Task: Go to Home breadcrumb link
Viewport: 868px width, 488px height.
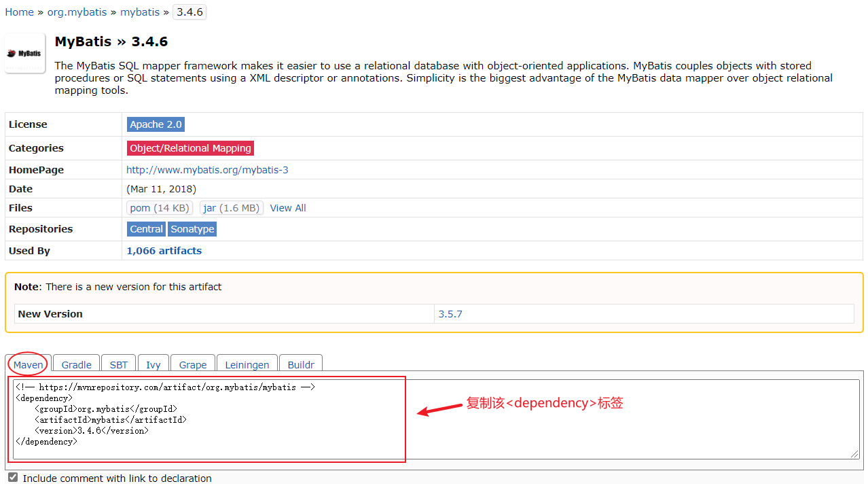Action: pyautogui.click(x=19, y=12)
